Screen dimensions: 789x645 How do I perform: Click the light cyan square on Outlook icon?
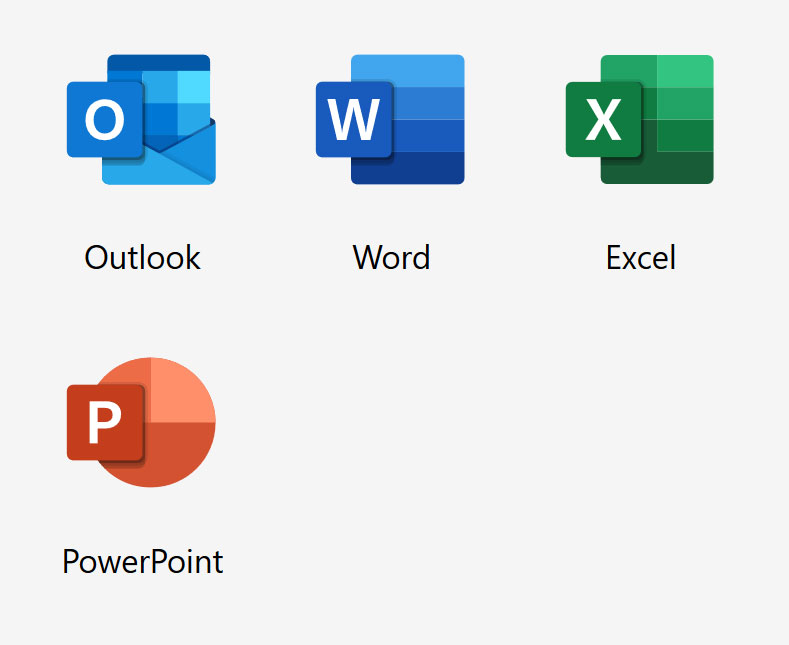point(194,86)
